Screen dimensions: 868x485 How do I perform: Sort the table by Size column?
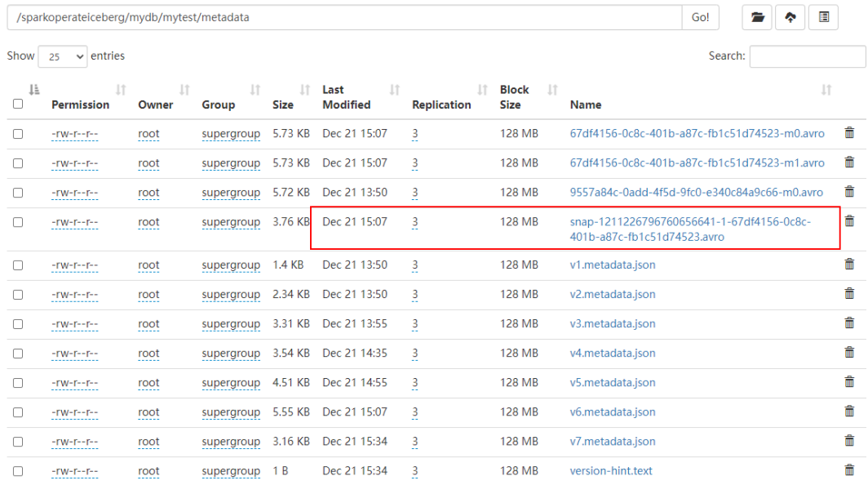click(283, 105)
